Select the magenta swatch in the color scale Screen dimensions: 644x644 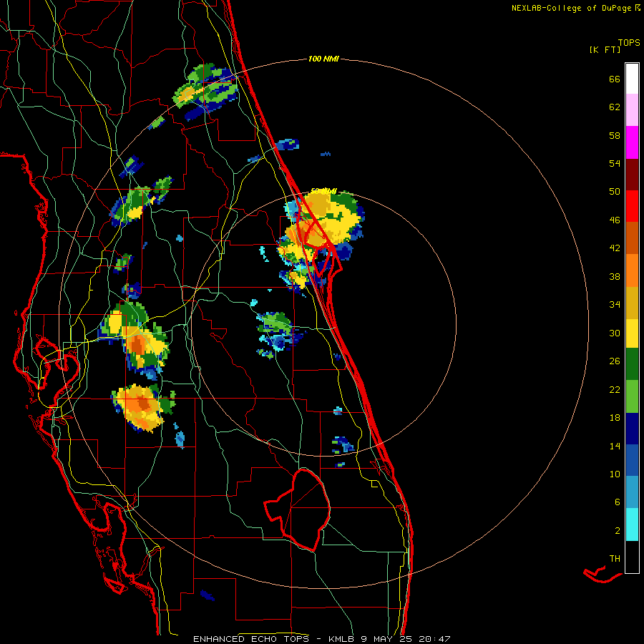tap(632, 142)
